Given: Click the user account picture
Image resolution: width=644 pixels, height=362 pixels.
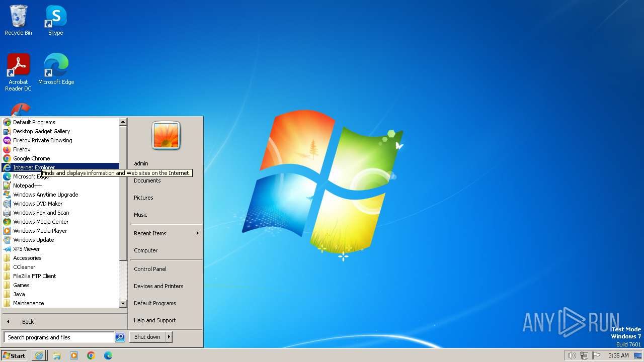Looking at the screenshot, I should click(166, 136).
